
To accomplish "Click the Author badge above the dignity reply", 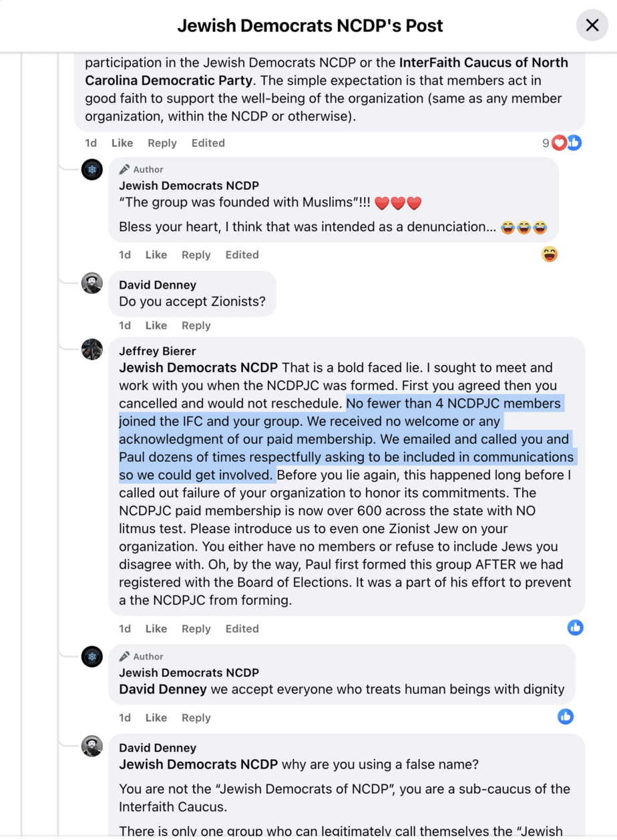I will (x=142, y=656).
